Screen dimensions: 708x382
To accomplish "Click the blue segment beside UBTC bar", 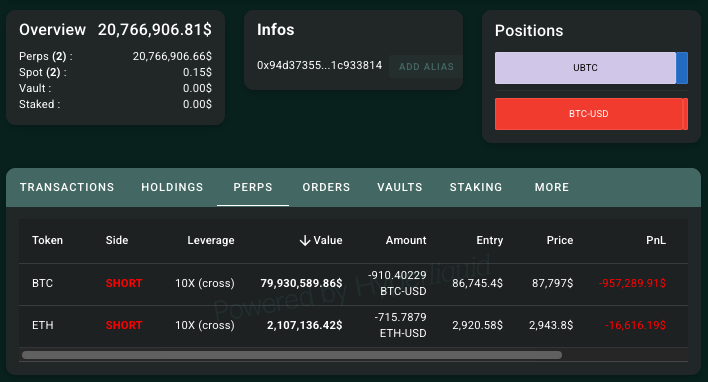I will pos(682,68).
